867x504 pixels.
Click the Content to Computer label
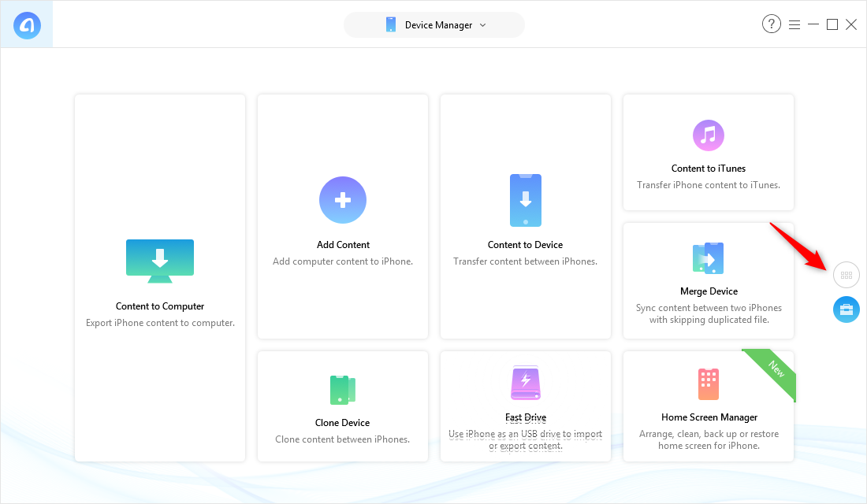pos(160,306)
